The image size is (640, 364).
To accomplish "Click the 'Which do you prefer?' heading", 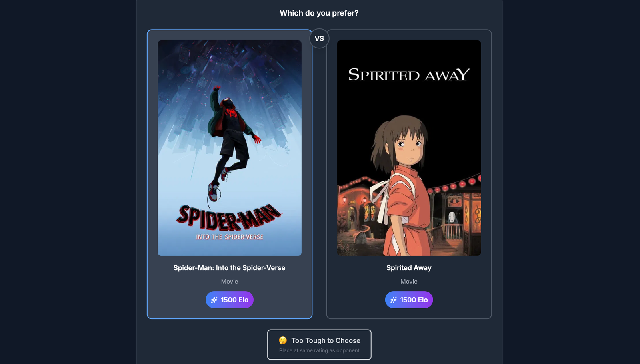I will pos(319,13).
